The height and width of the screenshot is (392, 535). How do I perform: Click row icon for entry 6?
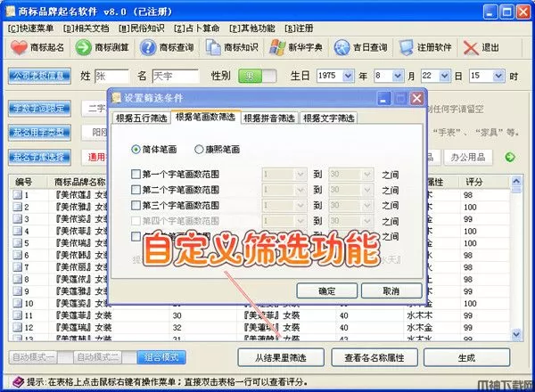18,255
